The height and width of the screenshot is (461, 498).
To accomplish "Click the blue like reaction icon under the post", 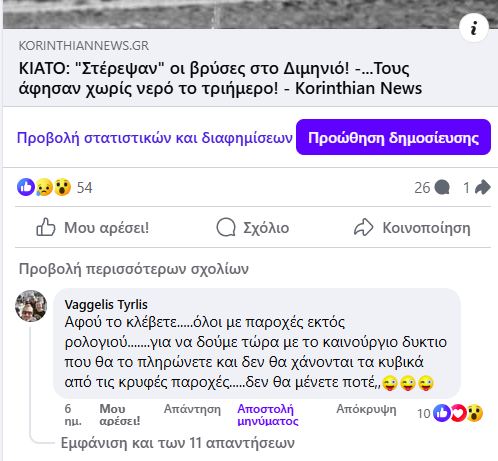I will [26, 187].
